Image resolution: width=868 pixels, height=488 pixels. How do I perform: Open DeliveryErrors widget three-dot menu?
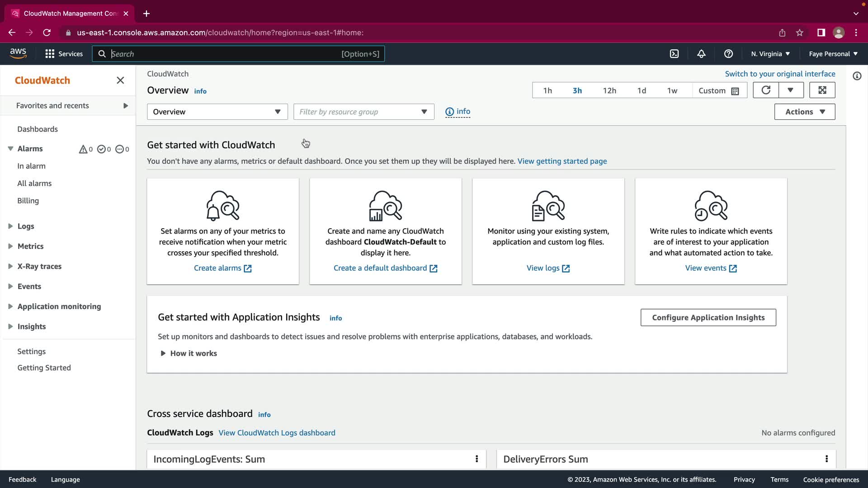point(826,459)
